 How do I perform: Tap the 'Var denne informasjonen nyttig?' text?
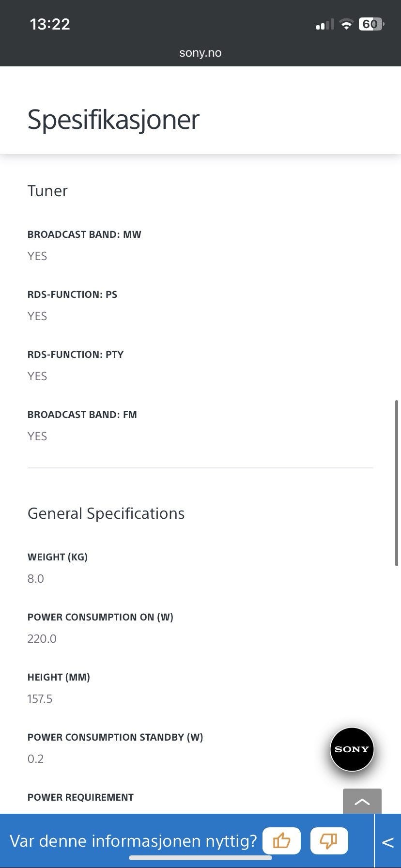133,841
